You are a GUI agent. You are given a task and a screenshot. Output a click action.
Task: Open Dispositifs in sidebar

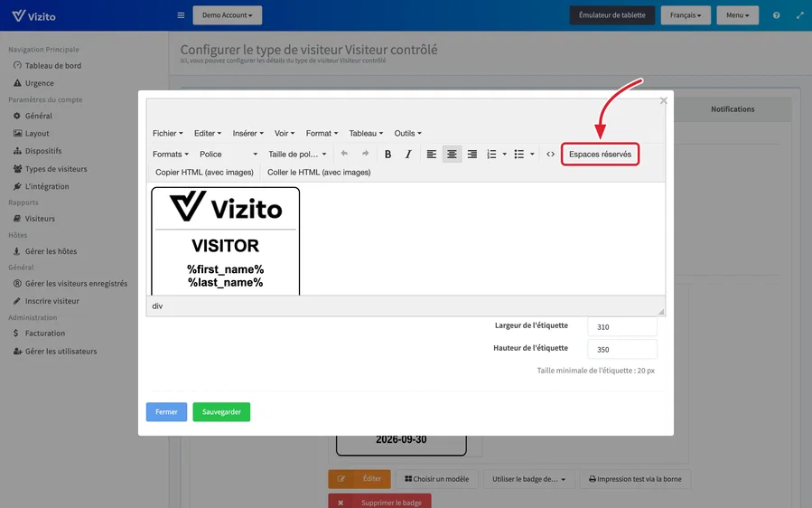37,151
